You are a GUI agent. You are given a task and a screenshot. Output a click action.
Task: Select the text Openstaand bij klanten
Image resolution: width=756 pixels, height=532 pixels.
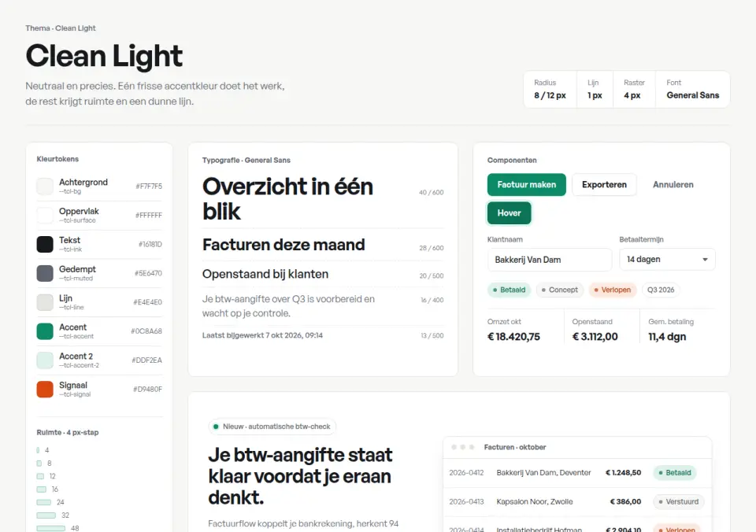click(265, 274)
